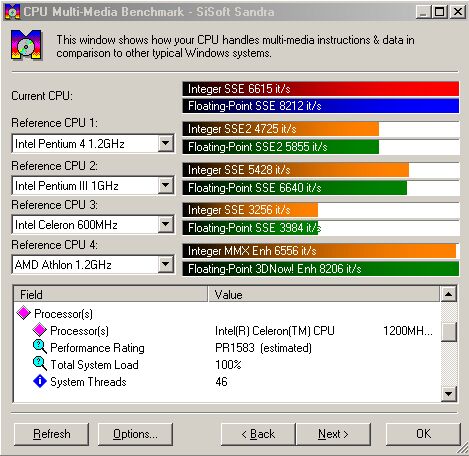The height and width of the screenshot is (456, 469).
Task: Click the blue info icon beside System Threads
Action: 40,381
